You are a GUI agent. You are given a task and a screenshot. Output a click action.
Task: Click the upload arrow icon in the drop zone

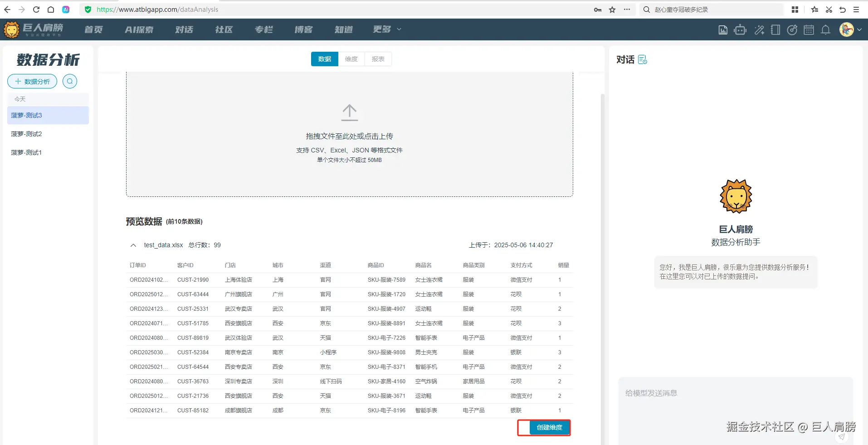[x=350, y=112]
